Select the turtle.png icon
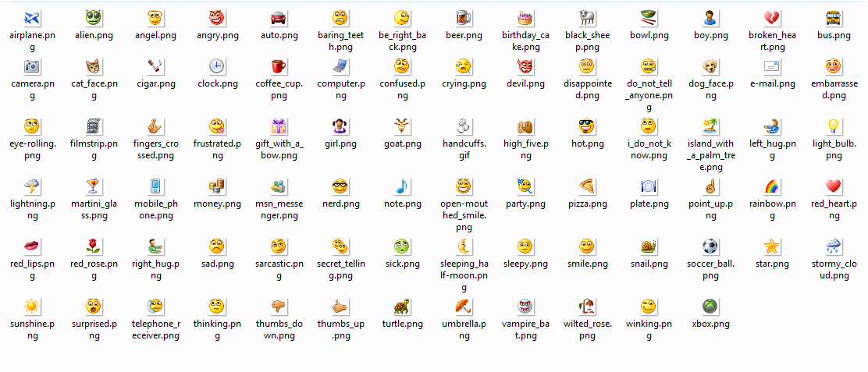 (x=403, y=306)
